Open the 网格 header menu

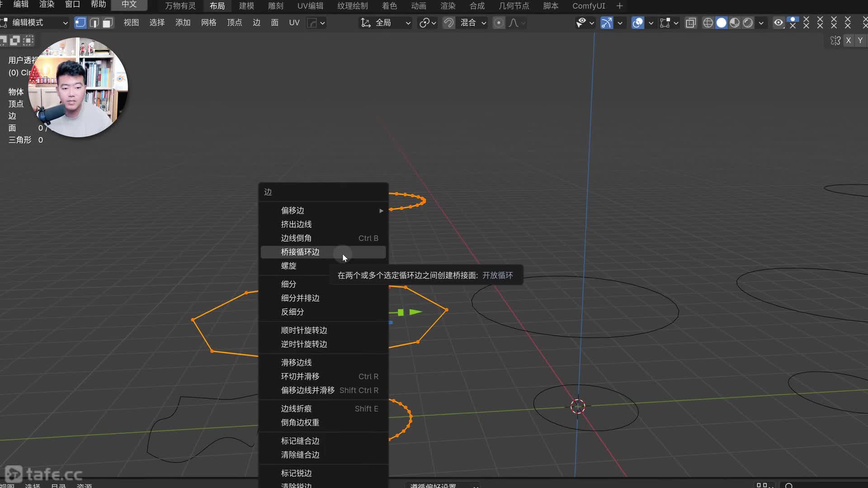point(208,23)
